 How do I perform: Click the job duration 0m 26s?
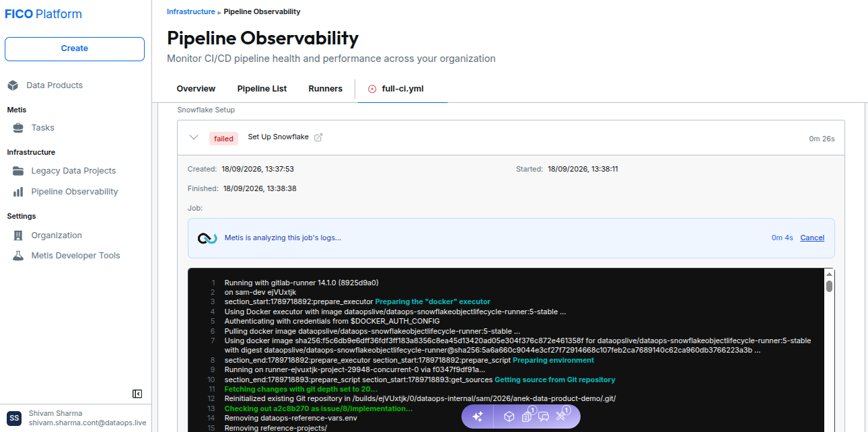pyautogui.click(x=822, y=139)
